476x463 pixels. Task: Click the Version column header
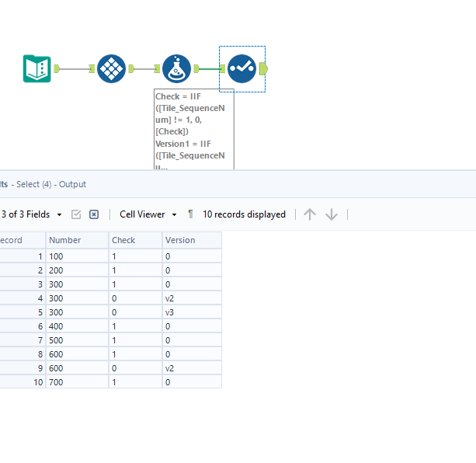tap(192, 240)
